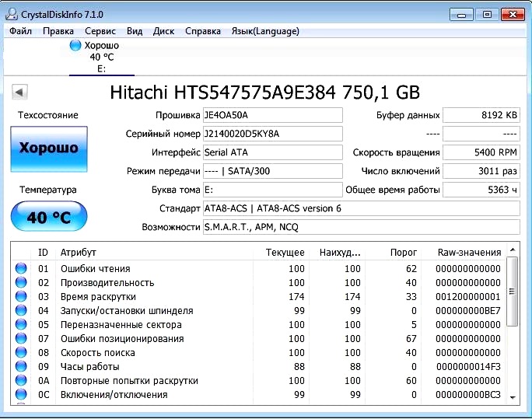The height and width of the screenshot is (419, 532).
Task: Click status icon for Время раскрутки row
Action: point(21,296)
